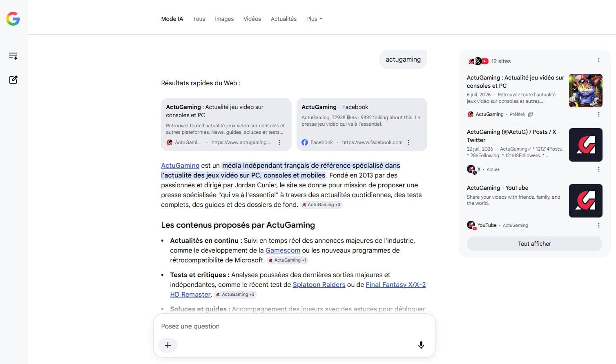This screenshot has width=616, height=364.
Task: Switch to the Images tab
Action: pos(224,19)
